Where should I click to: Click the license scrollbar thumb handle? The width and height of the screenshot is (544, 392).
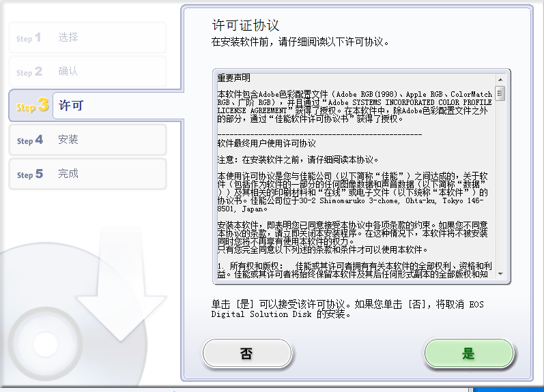click(x=500, y=93)
